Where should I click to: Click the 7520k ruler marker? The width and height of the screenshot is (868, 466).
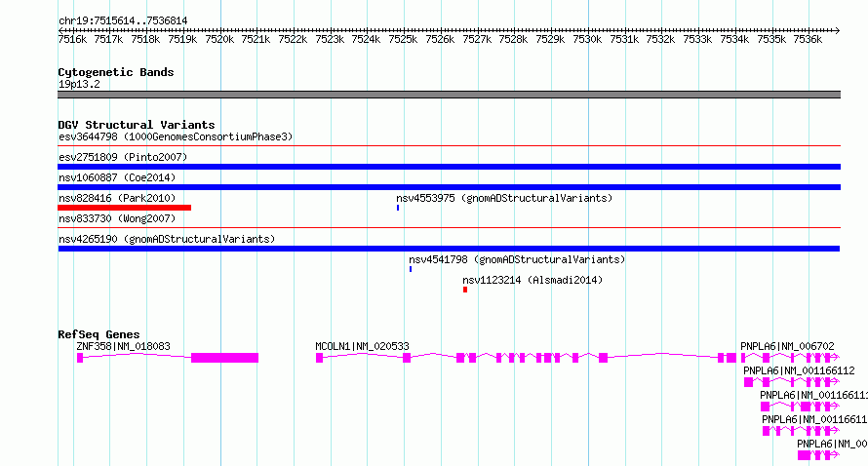219,39
